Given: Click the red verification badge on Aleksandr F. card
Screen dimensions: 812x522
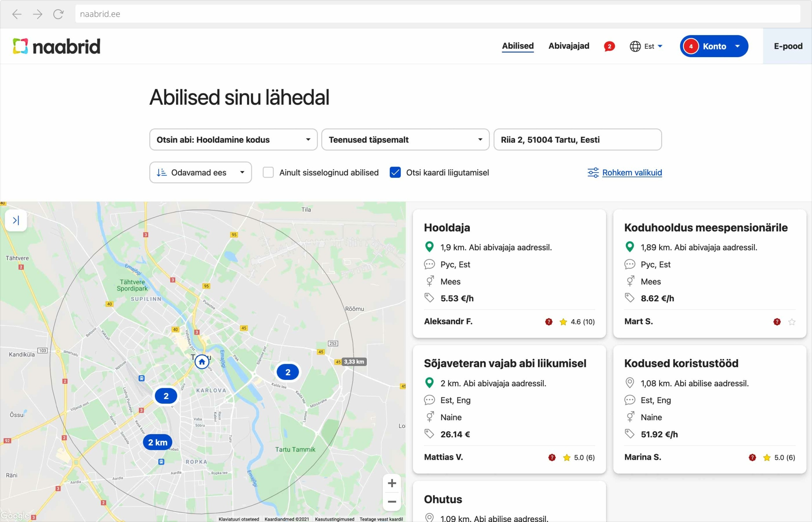Looking at the screenshot, I should [548, 322].
